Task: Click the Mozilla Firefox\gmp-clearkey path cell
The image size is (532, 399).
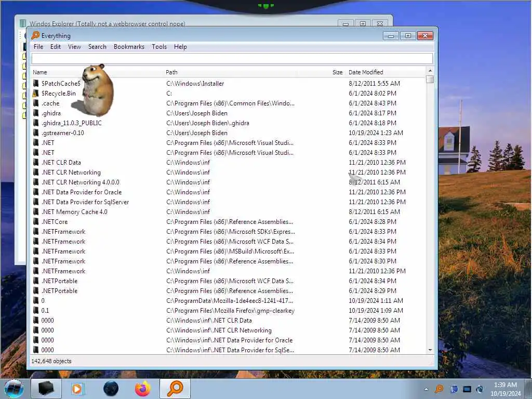Action: [230, 311]
